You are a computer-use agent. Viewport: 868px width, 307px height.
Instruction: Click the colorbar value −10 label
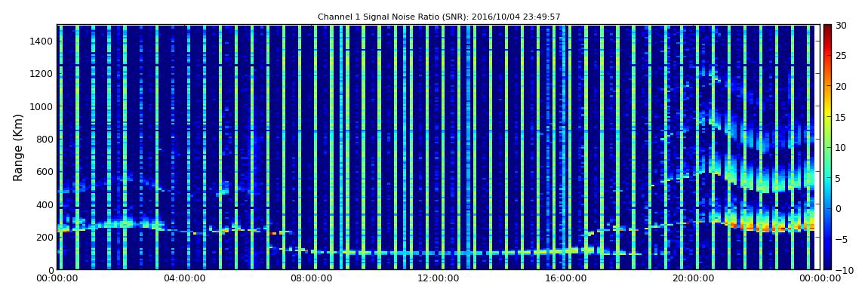pyautogui.click(x=844, y=269)
